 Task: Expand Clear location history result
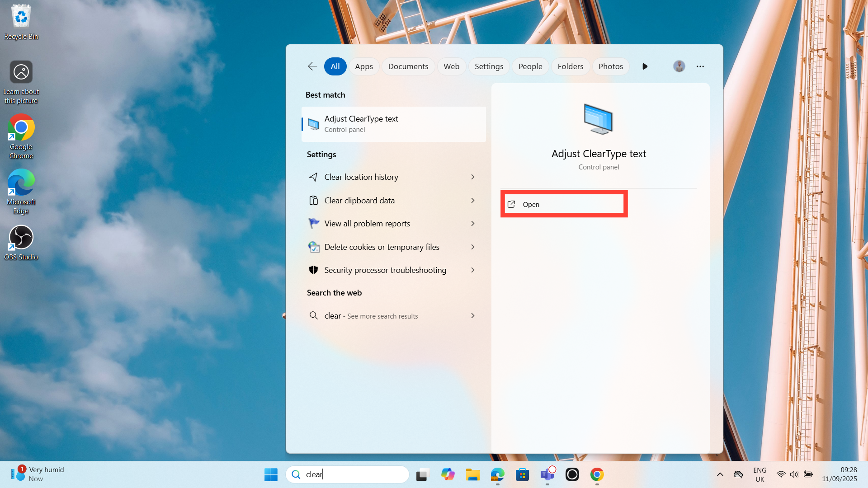[x=472, y=177]
